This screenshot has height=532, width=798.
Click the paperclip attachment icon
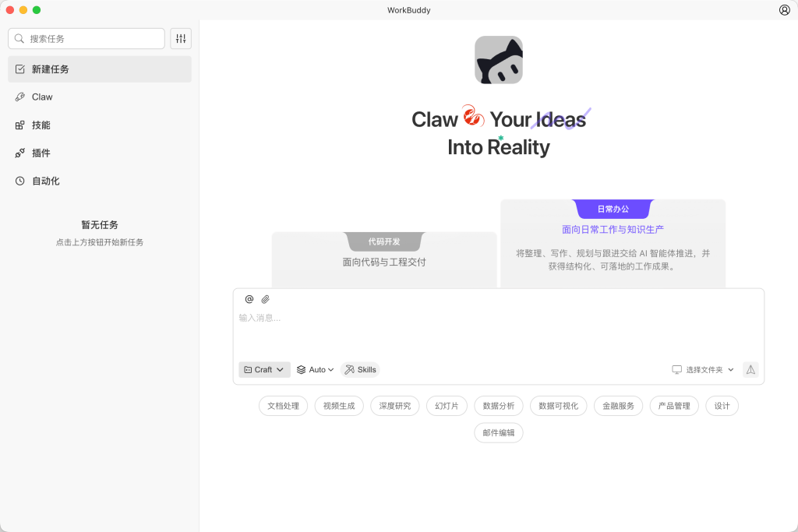pos(265,299)
